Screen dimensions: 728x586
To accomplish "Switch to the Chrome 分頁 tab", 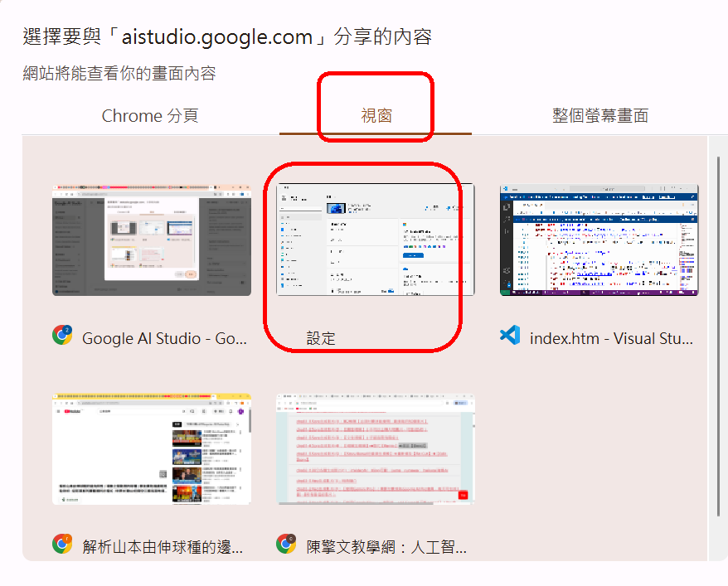I will click(150, 116).
